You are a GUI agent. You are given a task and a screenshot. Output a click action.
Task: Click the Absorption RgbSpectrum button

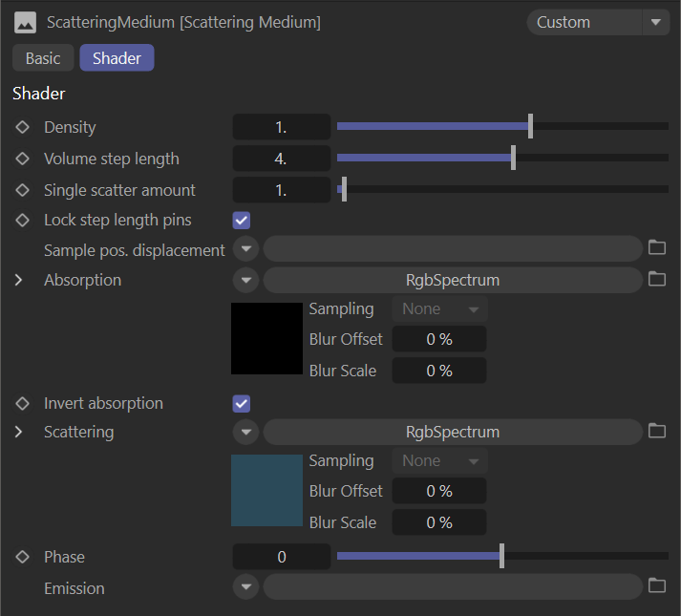452,280
